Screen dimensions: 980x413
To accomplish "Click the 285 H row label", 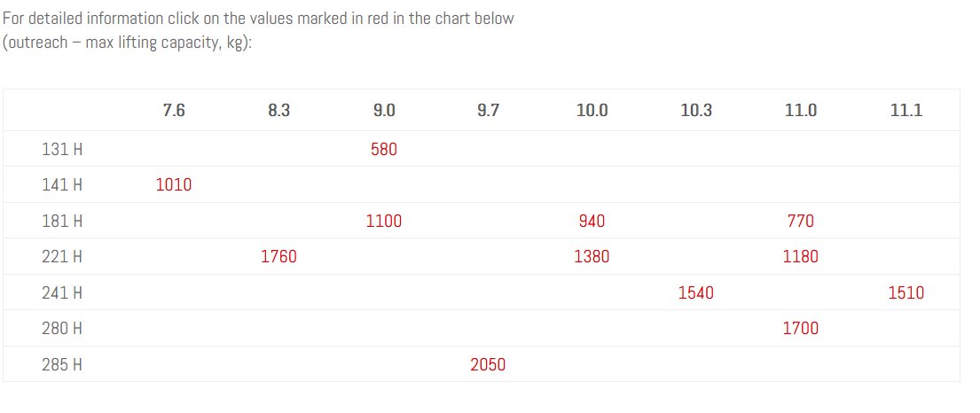I will [x=62, y=364].
